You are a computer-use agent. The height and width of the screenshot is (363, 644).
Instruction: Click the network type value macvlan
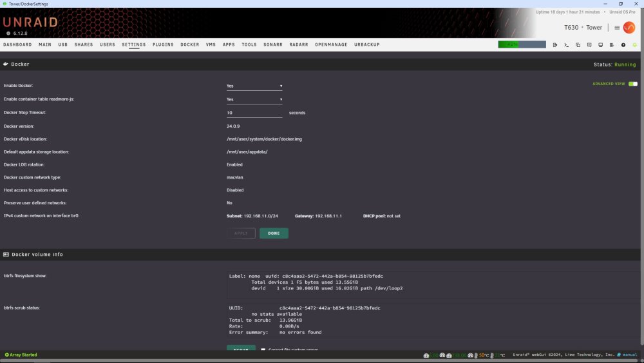coord(235,177)
